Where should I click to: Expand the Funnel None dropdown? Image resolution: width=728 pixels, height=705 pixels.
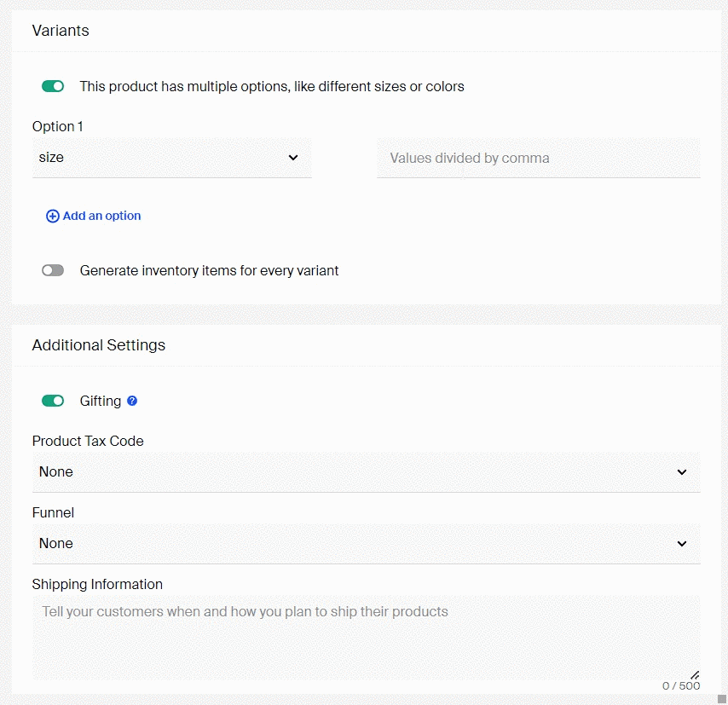(366, 544)
